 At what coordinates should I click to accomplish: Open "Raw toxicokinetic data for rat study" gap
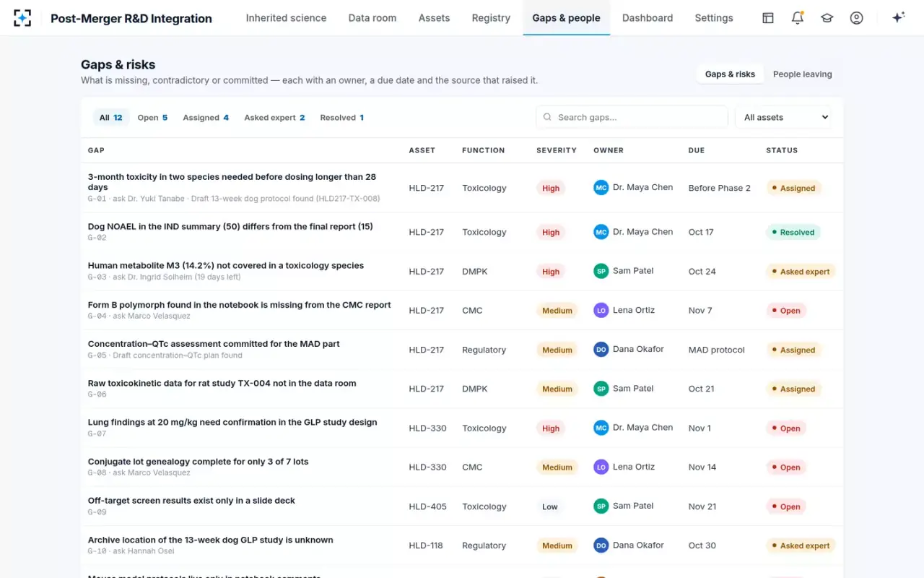point(222,384)
